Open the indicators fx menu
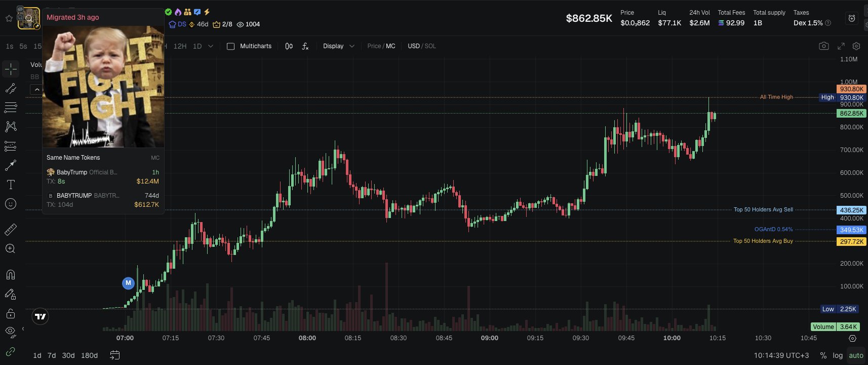 305,46
